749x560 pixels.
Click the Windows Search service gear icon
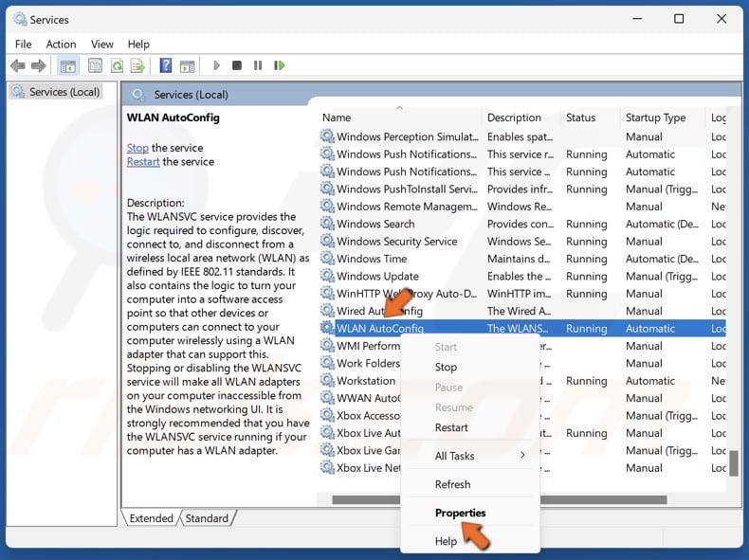coord(327,224)
